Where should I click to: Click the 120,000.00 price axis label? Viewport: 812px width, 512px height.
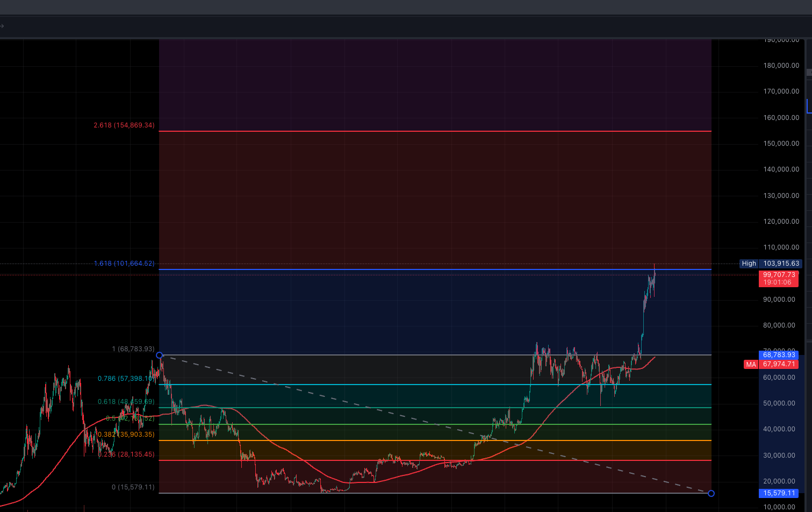tap(781, 222)
